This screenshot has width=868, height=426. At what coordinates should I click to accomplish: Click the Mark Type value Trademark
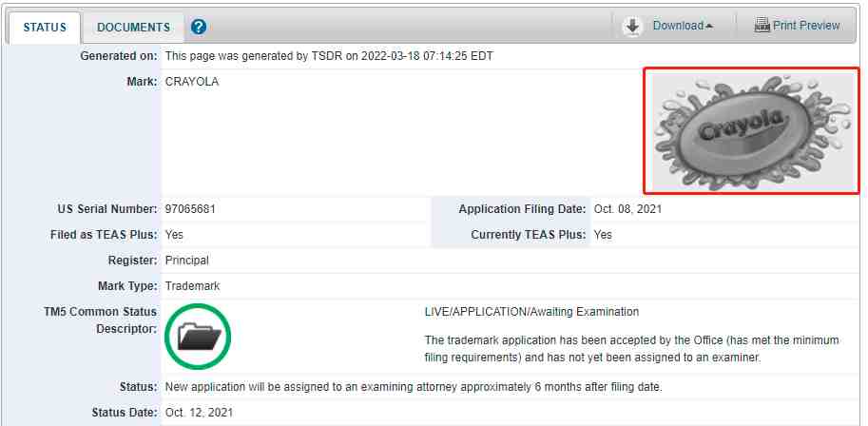193,286
